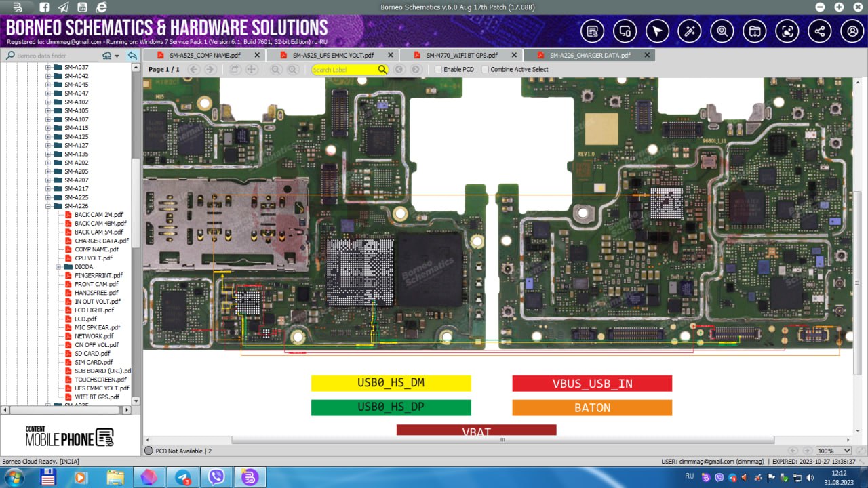Click the horizontal scrollbar under the schematic

tap(502, 440)
